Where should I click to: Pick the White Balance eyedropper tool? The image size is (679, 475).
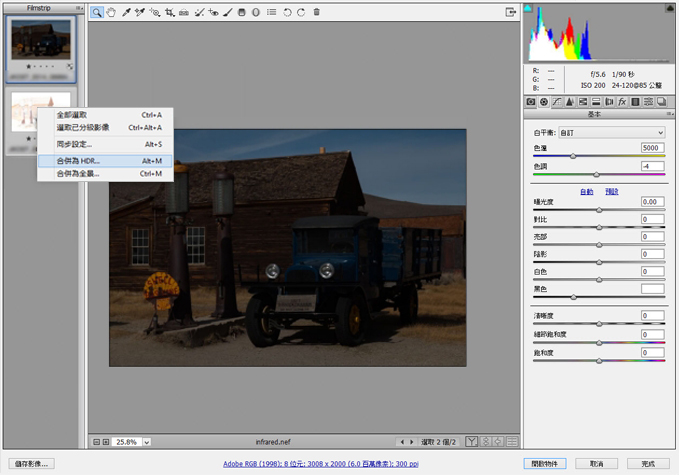pos(126,13)
